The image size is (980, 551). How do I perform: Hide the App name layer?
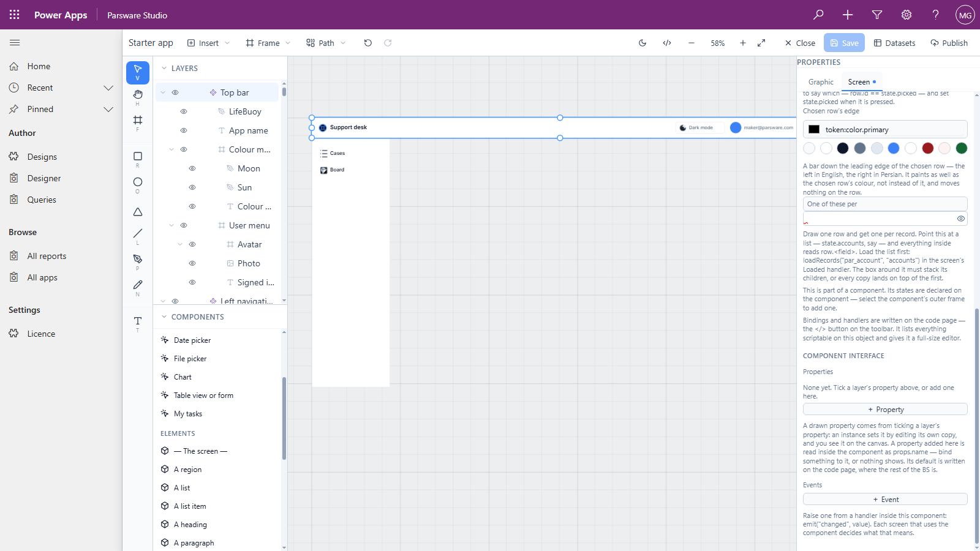184,130
